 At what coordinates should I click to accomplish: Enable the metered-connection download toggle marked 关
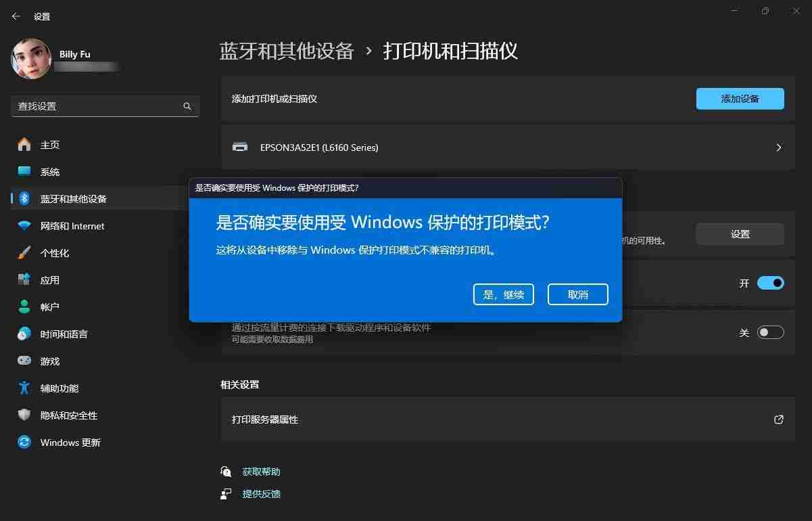(770, 332)
